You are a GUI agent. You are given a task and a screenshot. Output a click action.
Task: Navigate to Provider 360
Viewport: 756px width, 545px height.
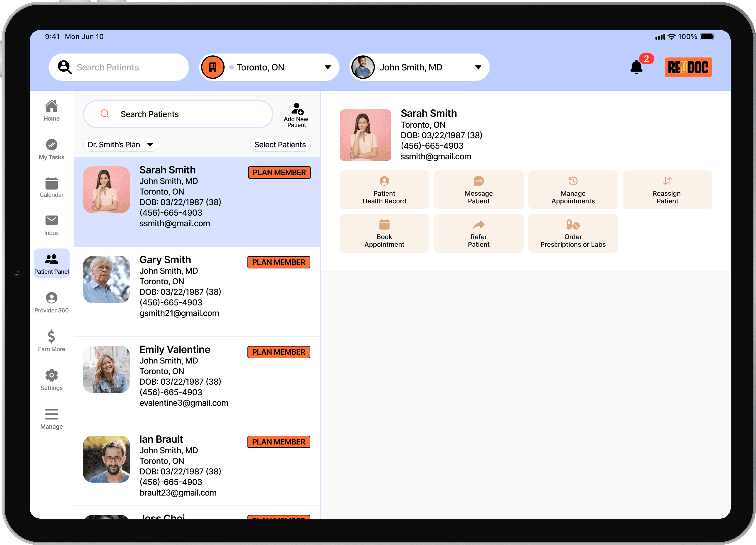pos(51,302)
